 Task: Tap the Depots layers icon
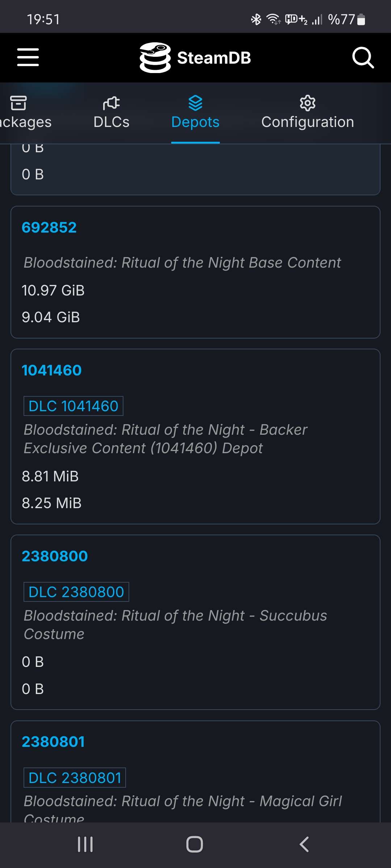[195, 103]
